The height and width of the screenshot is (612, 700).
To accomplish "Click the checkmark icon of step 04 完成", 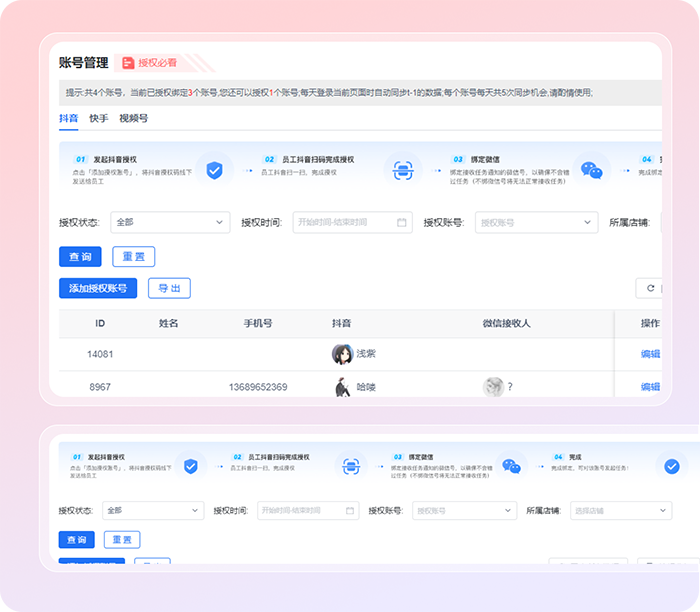I will click(x=672, y=466).
